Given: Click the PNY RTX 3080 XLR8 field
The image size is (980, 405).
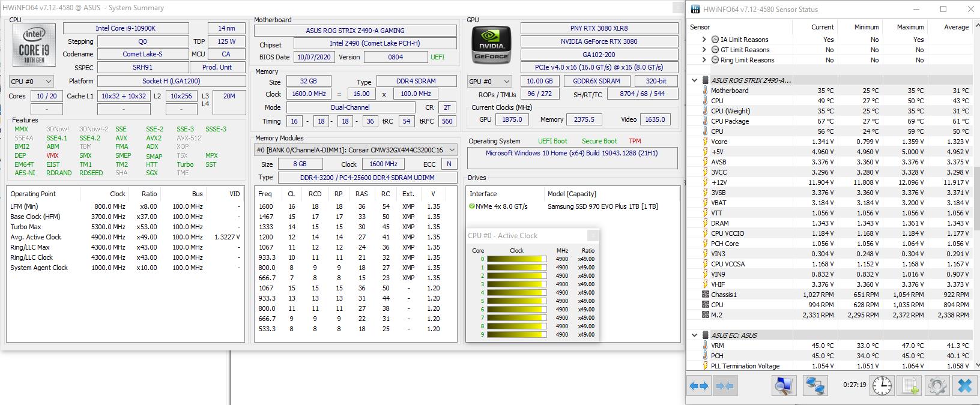Looking at the screenshot, I should 599,28.
